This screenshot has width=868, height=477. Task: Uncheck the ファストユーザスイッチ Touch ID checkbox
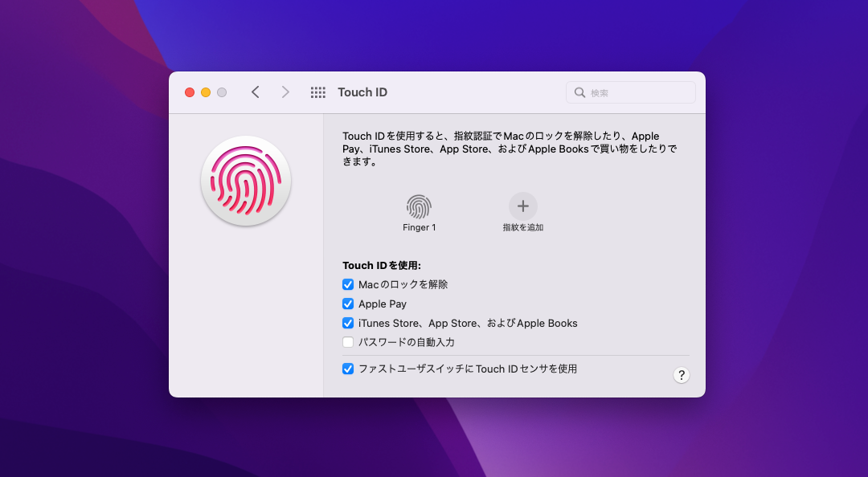[348, 369]
